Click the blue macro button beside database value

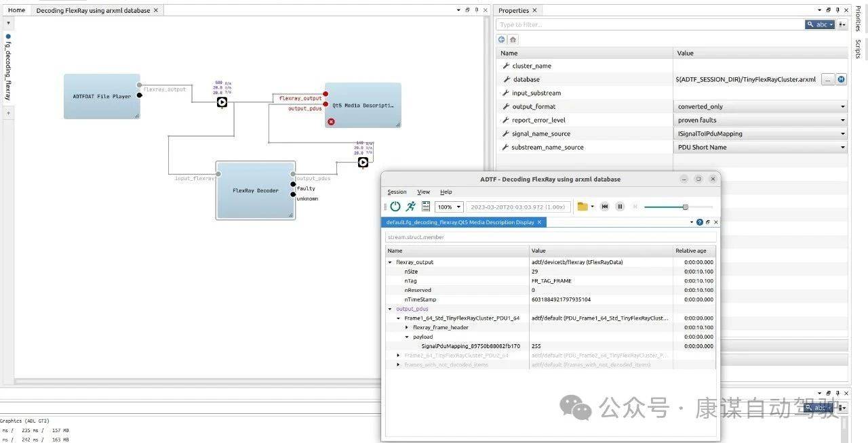pyautogui.click(x=841, y=79)
